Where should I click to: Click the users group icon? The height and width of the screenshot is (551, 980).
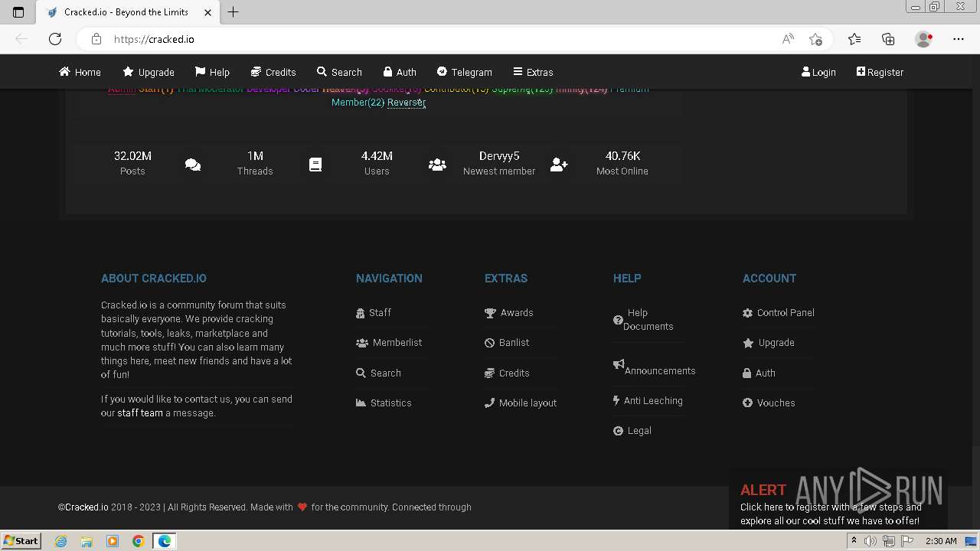coord(437,165)
